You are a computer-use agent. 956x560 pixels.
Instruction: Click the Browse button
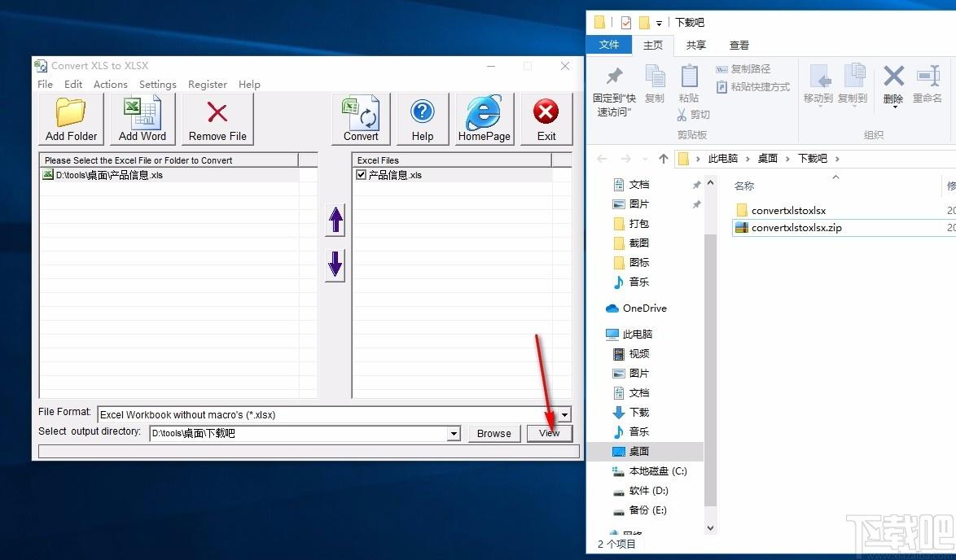tap(493, 433)
